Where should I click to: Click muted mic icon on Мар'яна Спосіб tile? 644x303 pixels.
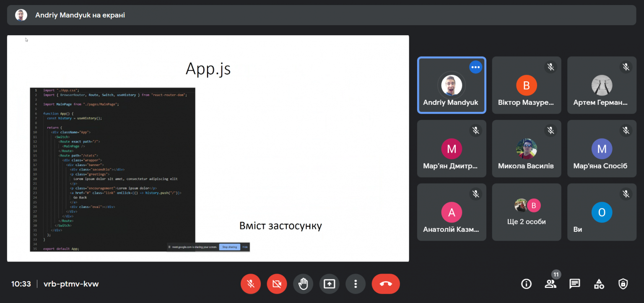click(626, 130)
